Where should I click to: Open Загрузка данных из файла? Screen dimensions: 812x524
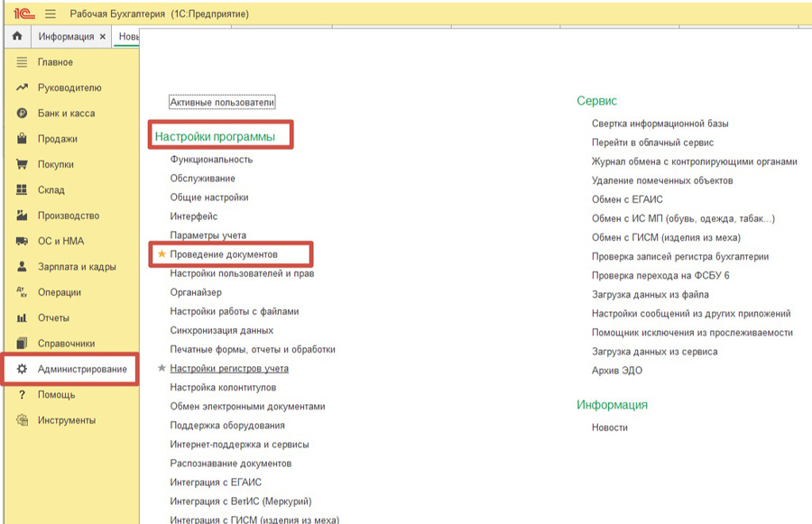pyautogui.click(x=650, y=295)
